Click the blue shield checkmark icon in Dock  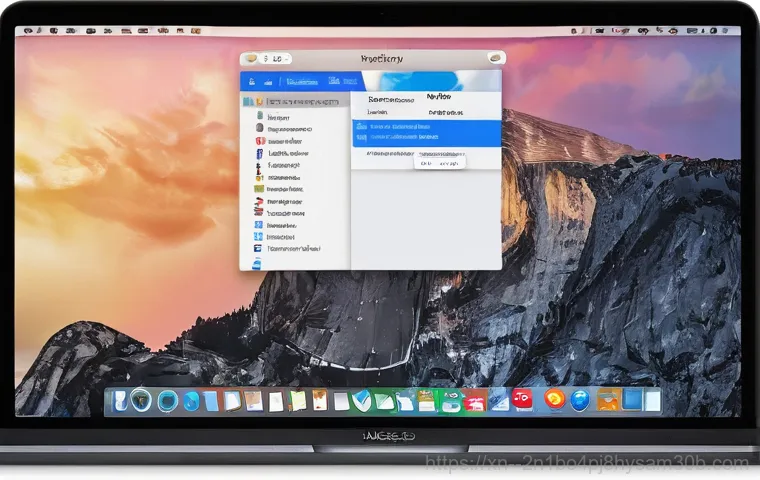(x=361, y=401)
